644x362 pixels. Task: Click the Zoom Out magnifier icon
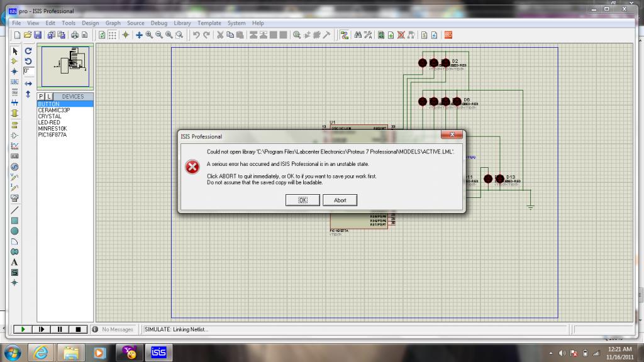[x=159, y=35]
